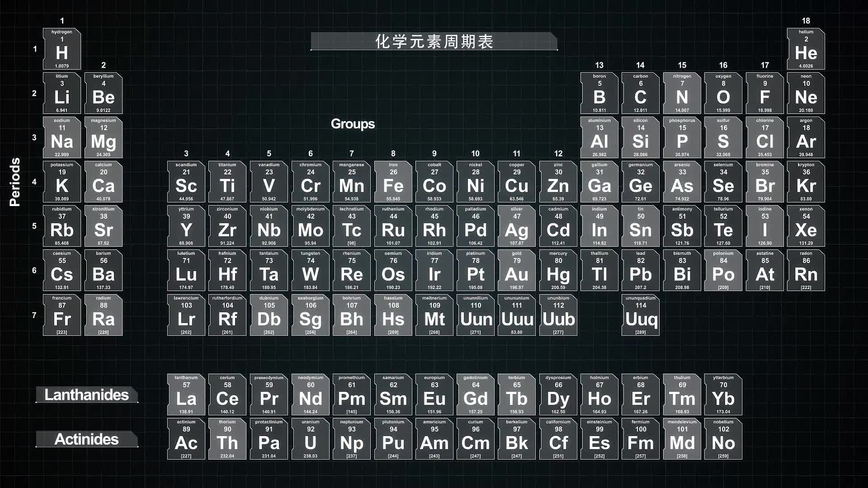The height and width of the screenshot is (488, 868).
Task: Click the Lanthanides label banner
Action: tap(86, 395)
